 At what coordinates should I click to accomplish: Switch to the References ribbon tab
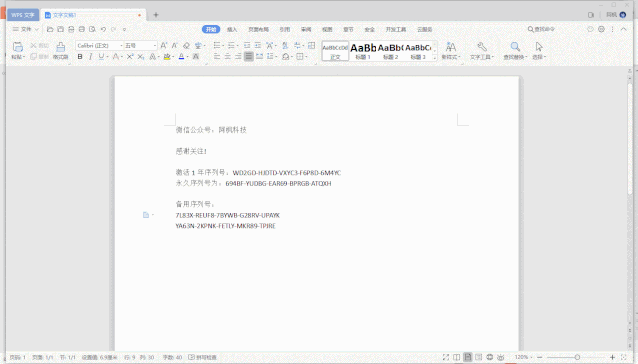[x=285, y=29]
